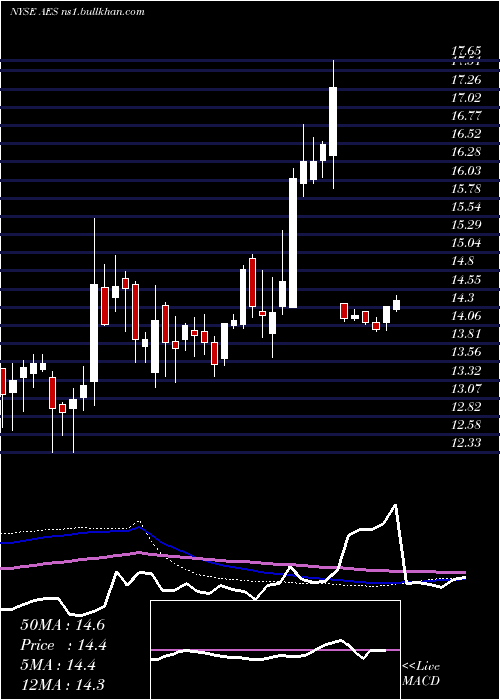Click the 15.29 price axis label

click(467, 225)
